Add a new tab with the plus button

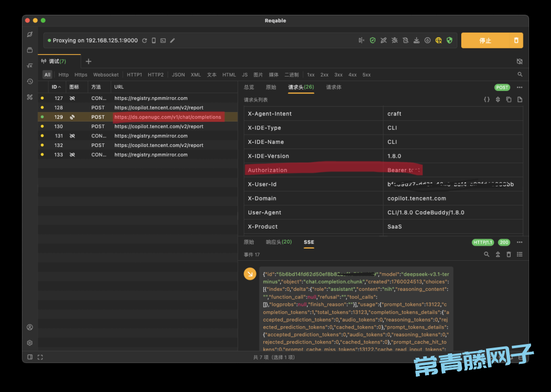click(x=88, y=61)
